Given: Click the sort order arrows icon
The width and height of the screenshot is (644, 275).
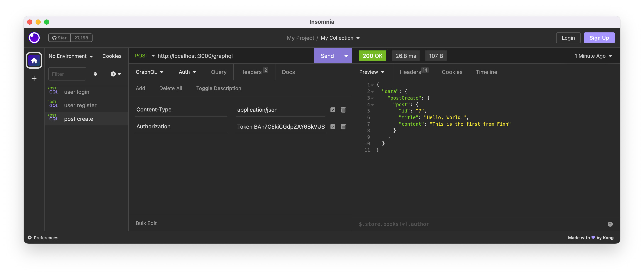Looking at the screenshot, I should [95, 74].
